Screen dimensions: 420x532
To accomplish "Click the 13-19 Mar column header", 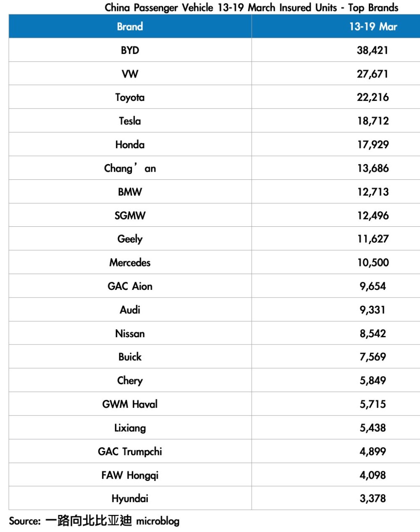I will tap(373, 27).
